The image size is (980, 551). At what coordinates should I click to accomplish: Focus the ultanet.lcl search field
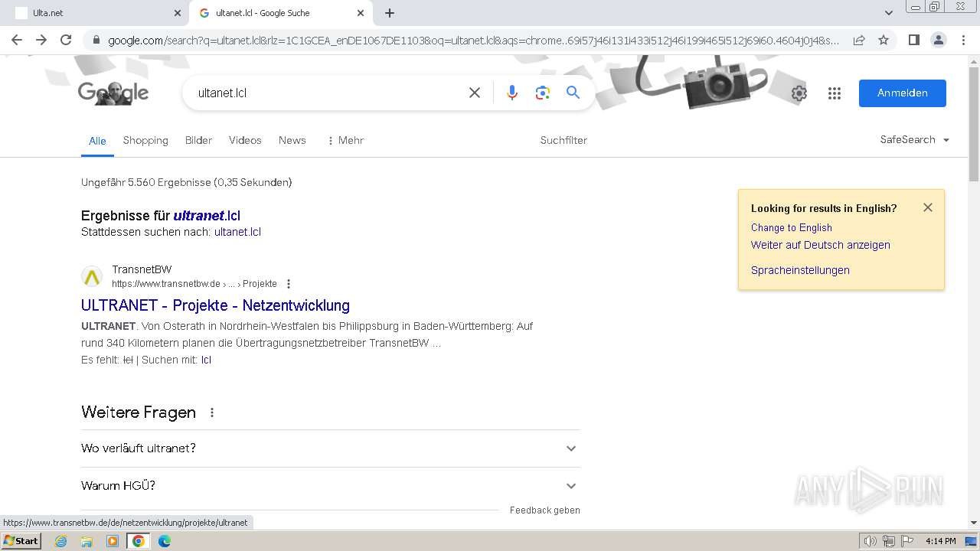click(325, 93)
